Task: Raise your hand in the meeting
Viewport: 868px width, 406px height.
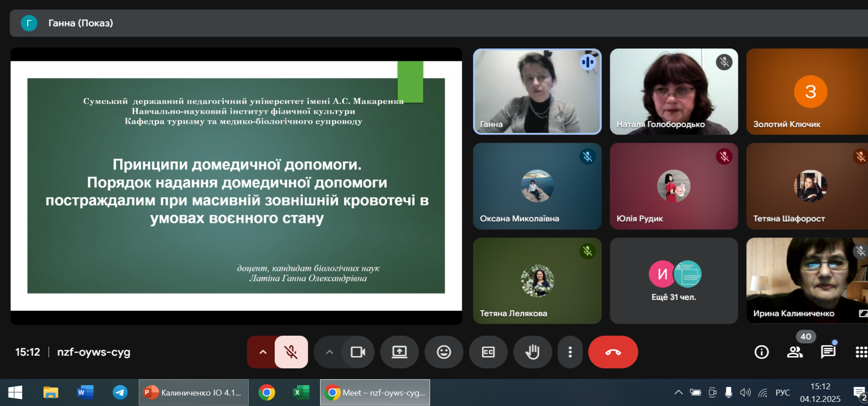Action: coord(532,352)
